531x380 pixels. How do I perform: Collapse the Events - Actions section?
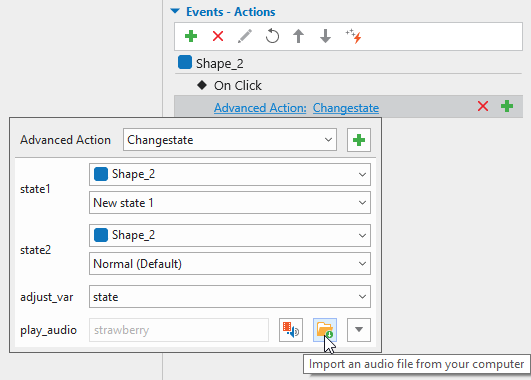tap(175, 11)
